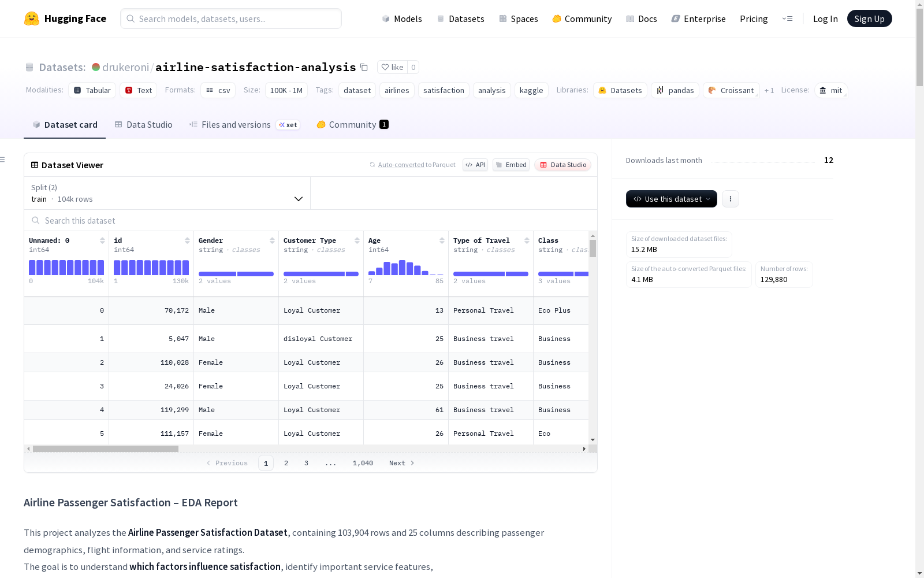Click the Gender class distribution bar
This screenshot has height=578, width=924.
[236, 274]
